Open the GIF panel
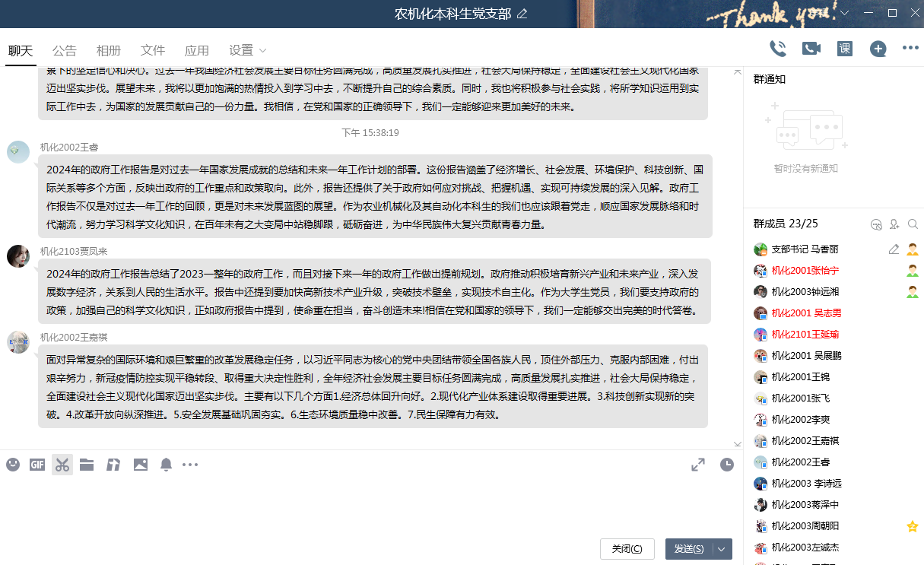Image resolution: width=924 pixels, height=565 pixels. click(37, 465)
